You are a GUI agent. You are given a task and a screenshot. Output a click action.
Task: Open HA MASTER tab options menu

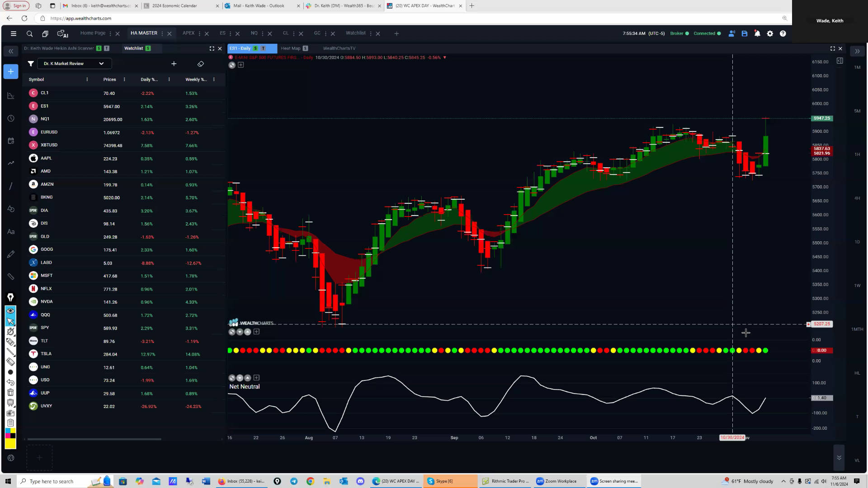coord(162,33)
